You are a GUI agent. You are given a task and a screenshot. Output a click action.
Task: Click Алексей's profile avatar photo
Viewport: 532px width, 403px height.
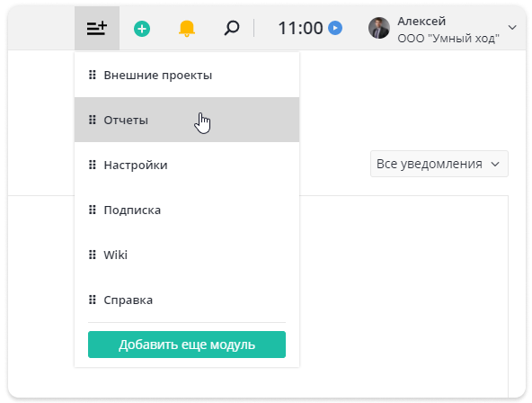point(379,28)
